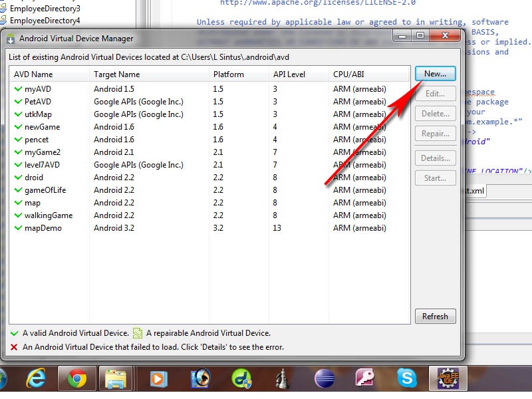
Task: Select the newGame device
Action: pyautogui.click(x=209, y=127)
